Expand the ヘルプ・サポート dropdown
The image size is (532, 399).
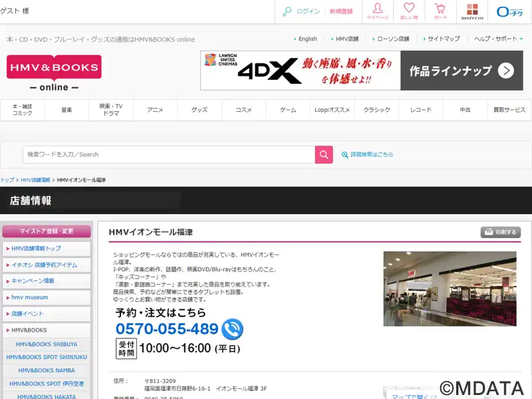(x=499, y=39)
